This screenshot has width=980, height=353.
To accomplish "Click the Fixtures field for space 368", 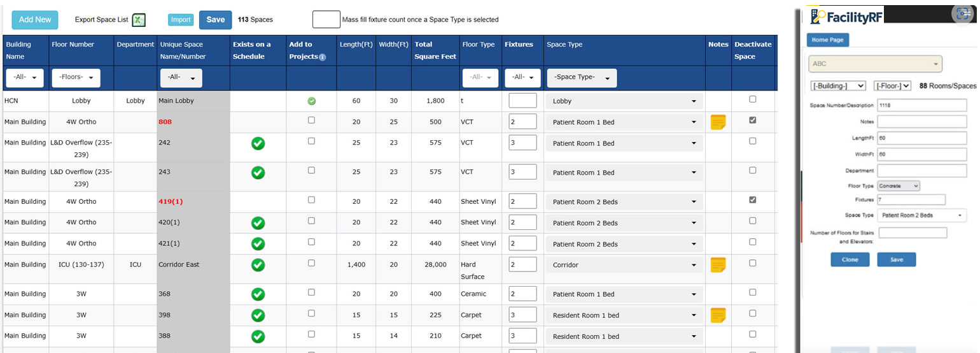I will pyautogui.click(x=522, y=293).
